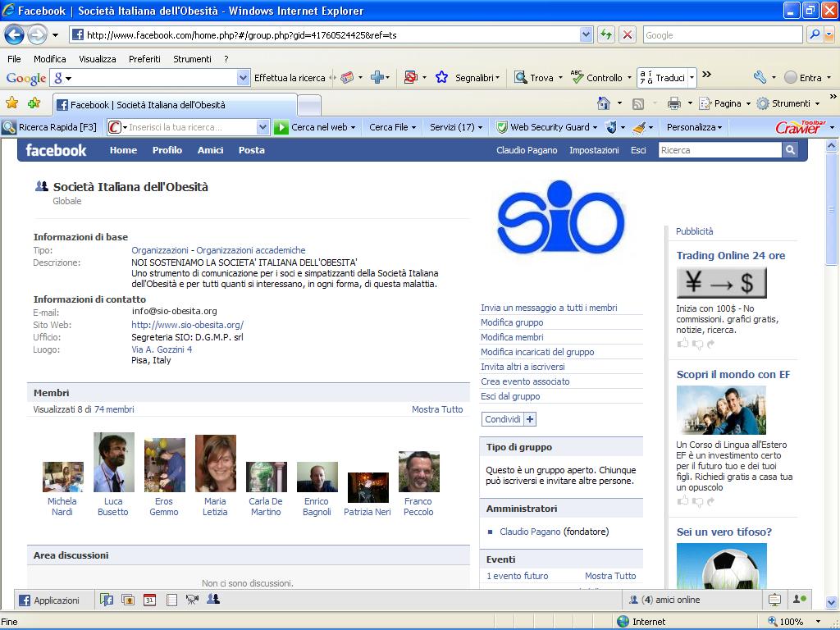Click in the Facebook Ricerca search field

click(720, 150)
